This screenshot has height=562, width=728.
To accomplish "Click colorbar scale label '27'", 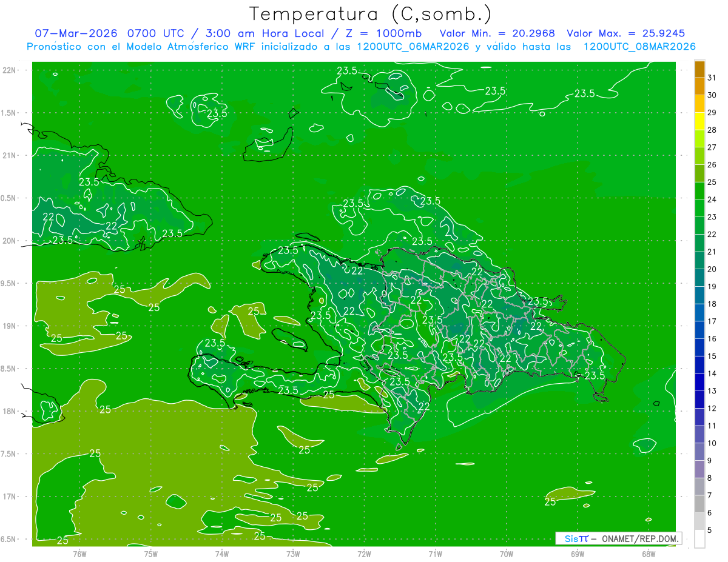I will tap(712, 147).
